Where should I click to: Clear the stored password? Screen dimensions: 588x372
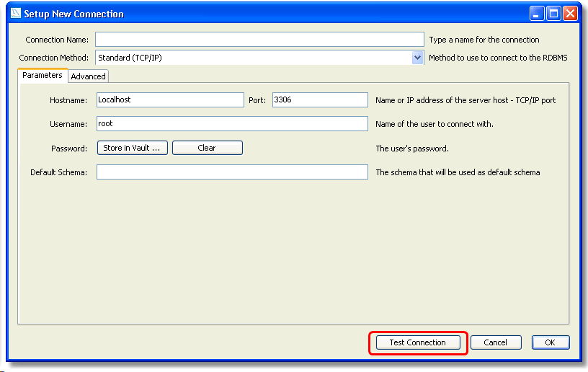point(207,148)
